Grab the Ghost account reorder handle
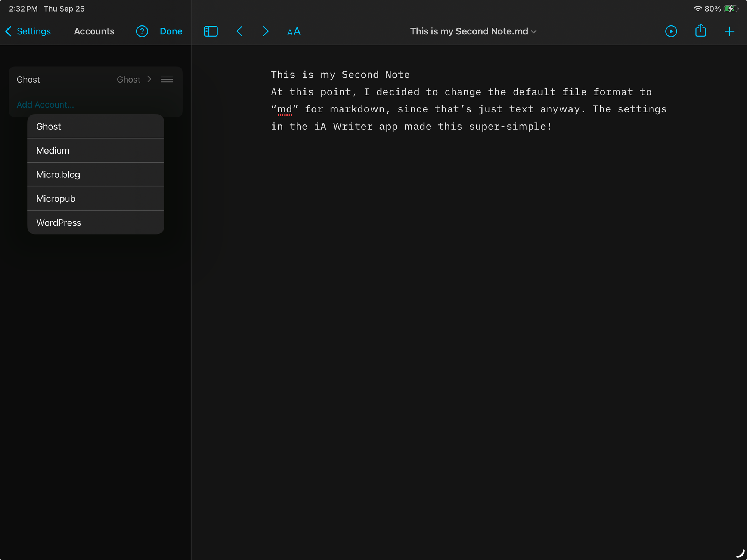Image resolution: width=747 pixels, height=560 pixels. [167, 80]
